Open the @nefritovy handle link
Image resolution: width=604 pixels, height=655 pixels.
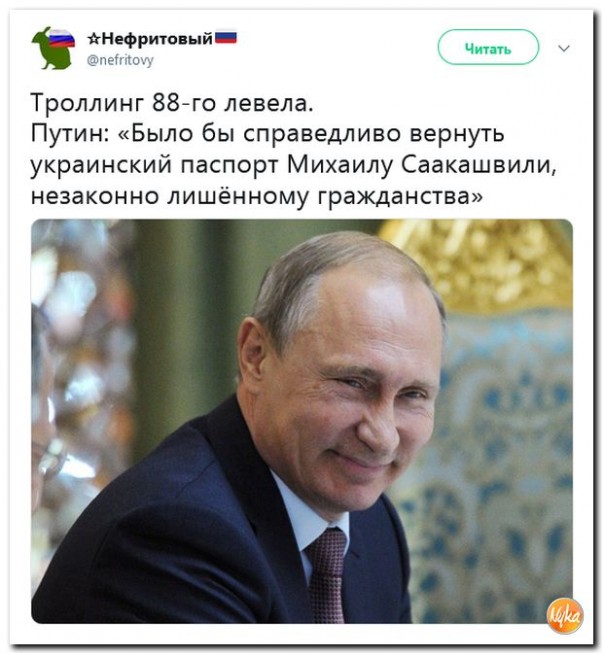120,61
